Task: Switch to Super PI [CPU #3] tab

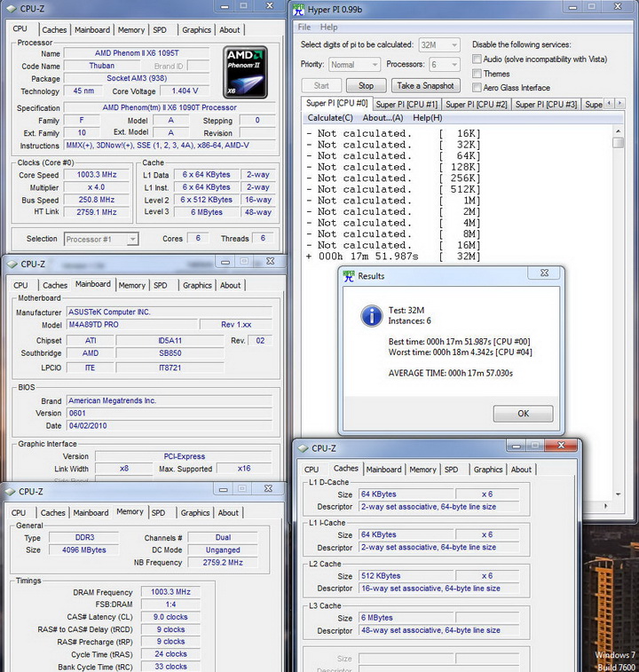Action: click(x=546, y=105)
